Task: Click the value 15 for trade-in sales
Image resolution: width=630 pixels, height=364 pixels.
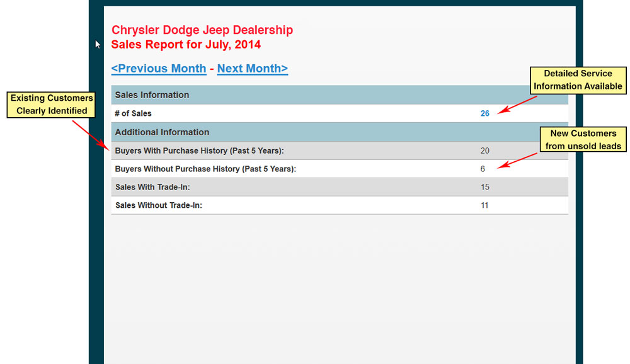Action: (x=484, y=187)
